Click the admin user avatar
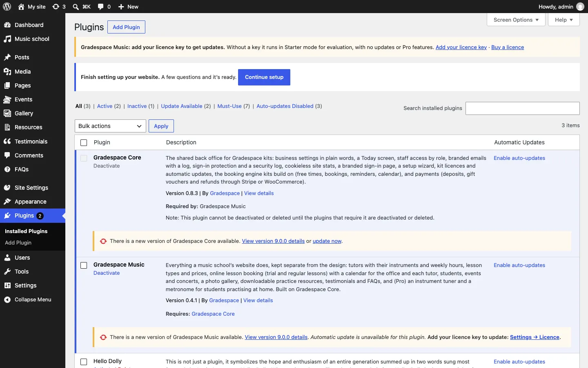588x368 pixels. point(580,7)
